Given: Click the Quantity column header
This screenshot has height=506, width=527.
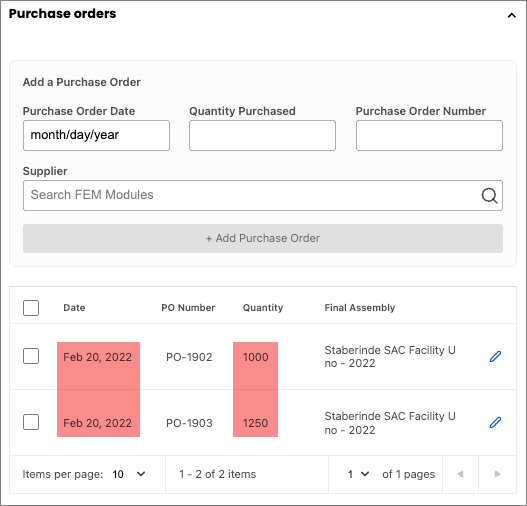Looking at the screenshot, I should [263, 308].
